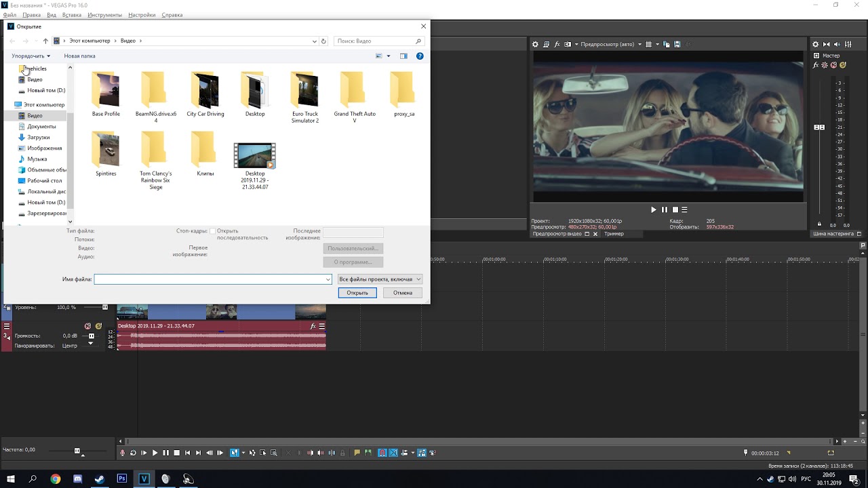Open dialog help with question mark icon
The height and width of the screenshot is (488, 868).
pos(420,56)
